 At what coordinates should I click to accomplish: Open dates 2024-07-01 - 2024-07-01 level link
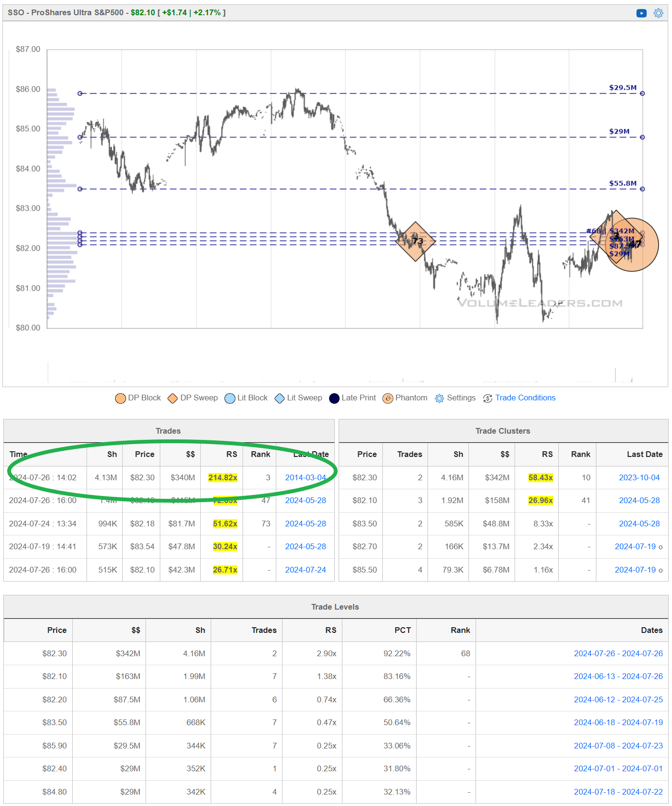pos(618,768)
